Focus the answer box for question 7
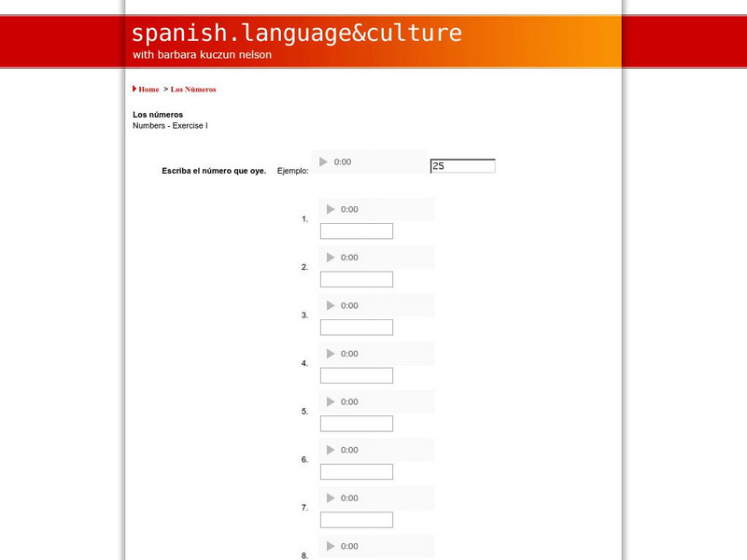Screen dimensions: 747x560 (x=357, y=520)
